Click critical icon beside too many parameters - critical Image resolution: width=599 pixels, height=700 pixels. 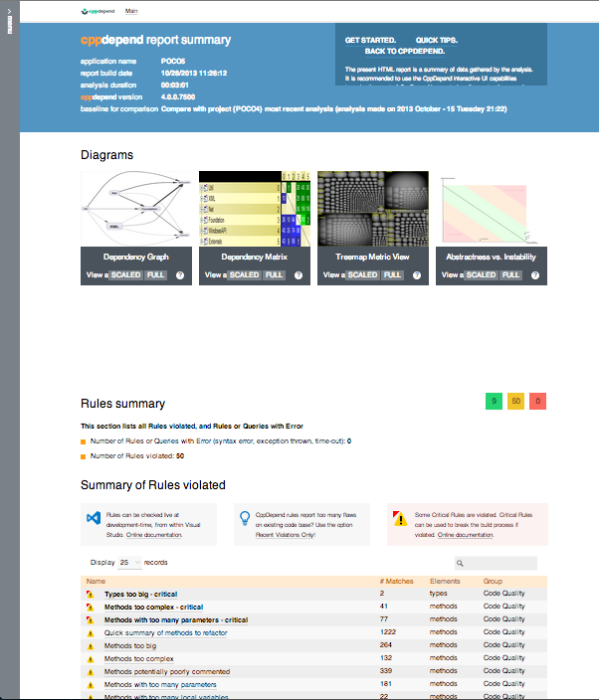pos(91,620)
